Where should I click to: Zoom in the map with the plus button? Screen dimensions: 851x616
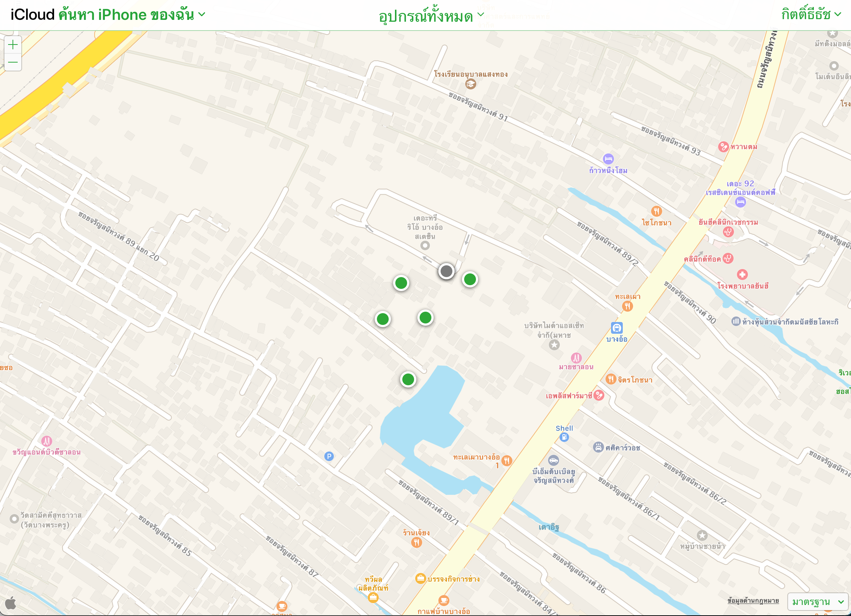(13, 45)
